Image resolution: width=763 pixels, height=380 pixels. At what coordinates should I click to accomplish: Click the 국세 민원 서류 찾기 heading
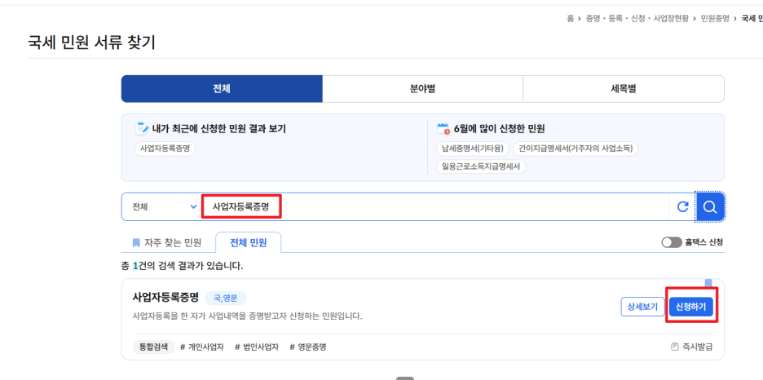(91, 42)
